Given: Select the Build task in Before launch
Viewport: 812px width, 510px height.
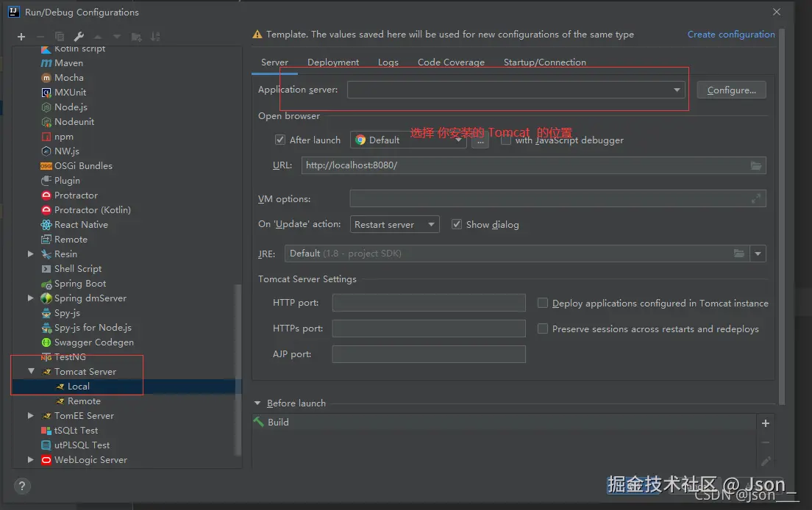Looking at the screenshot, I should 504,422.
